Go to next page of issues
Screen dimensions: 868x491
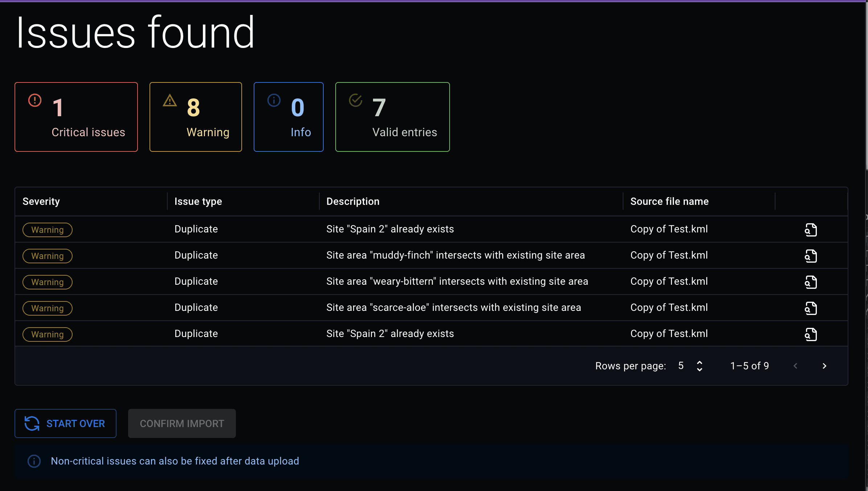click(x=824, y=366)
